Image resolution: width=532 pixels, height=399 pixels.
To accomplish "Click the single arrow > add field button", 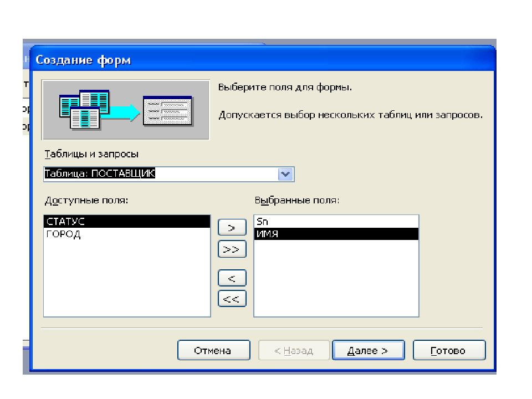I will tap(232, 228).
